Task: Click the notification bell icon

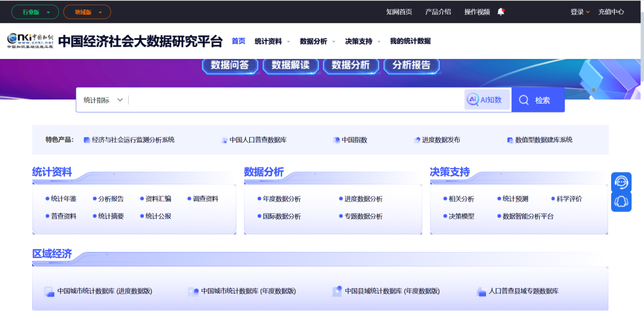Action: pyautogui.click(x=501, y=11)
